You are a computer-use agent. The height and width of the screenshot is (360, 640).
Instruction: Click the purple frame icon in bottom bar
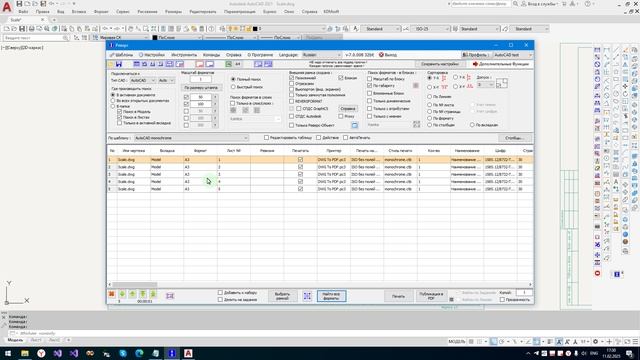click(170, 296)
